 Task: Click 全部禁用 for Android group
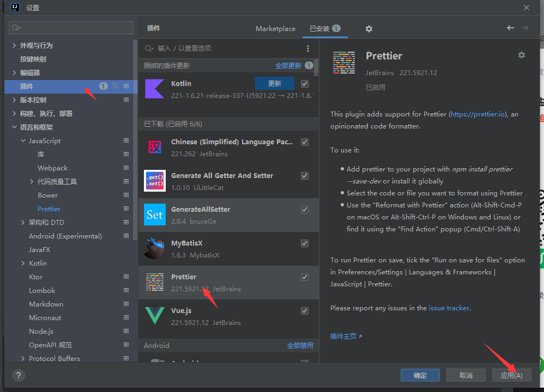(x=300, y=346)
